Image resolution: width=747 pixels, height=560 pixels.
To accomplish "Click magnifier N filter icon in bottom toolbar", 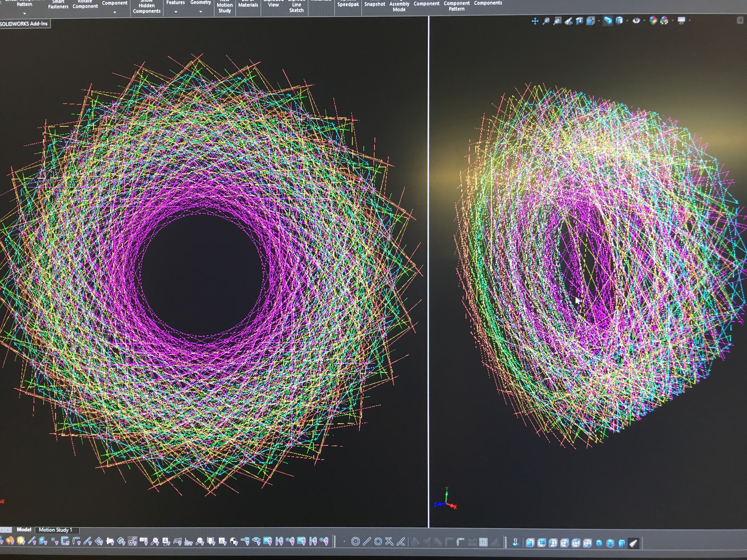I will click(x=155, y=542).
